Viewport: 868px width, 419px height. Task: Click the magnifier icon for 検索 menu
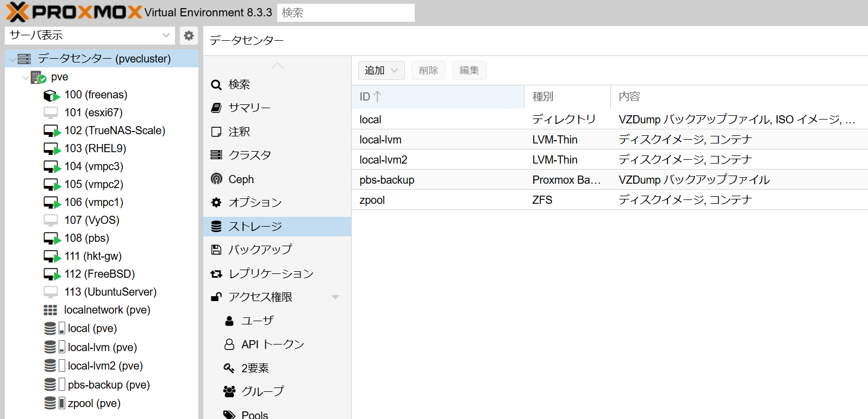216,85
